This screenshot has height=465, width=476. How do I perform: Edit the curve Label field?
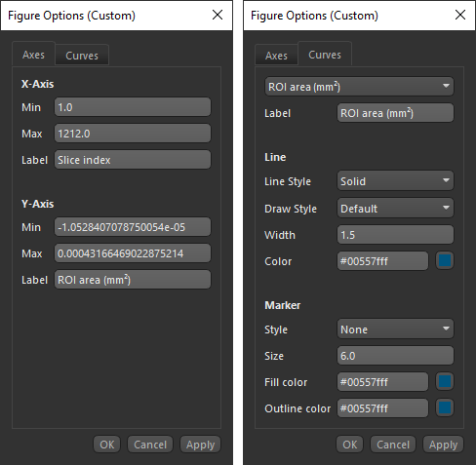point(395,113)
